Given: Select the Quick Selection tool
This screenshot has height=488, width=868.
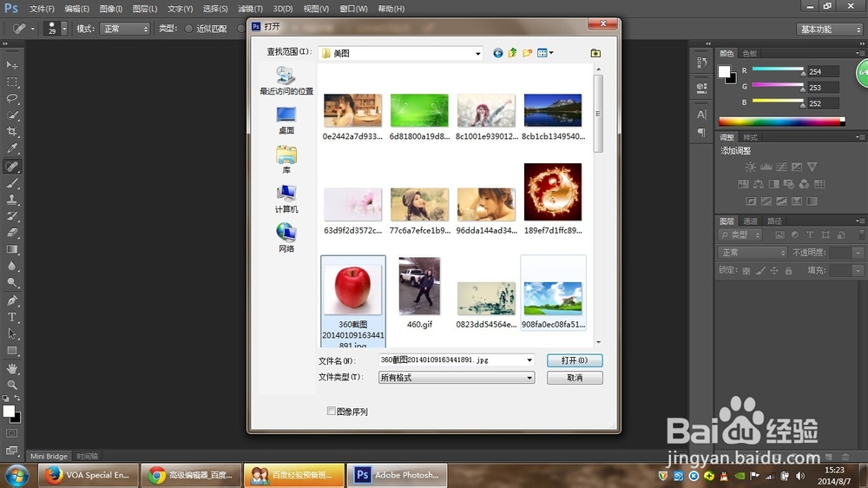Looking at the screenshot, I should pyautogui.click(x=11, y=115).
